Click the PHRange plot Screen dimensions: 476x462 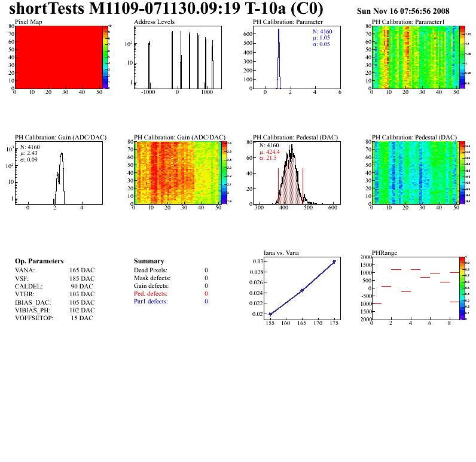click(x=416, y=288)
